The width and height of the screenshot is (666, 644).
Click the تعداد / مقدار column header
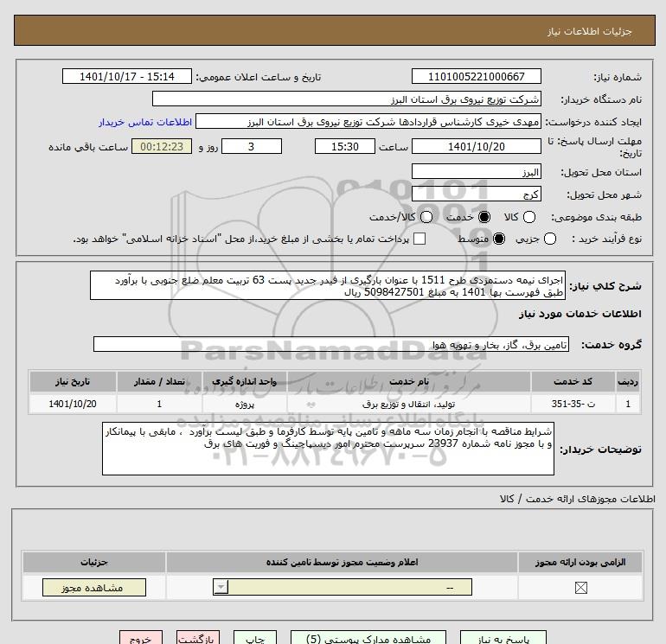[x=159, y=381]
